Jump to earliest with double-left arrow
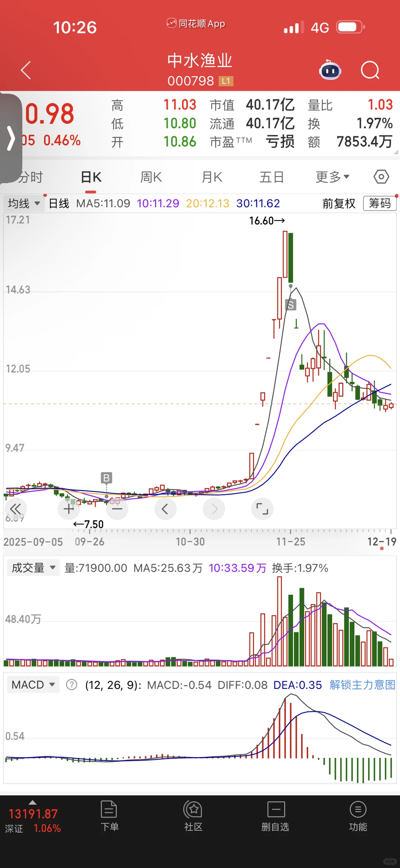The width and height of the screenshot is (400, 868). click(x=16, y=509)
